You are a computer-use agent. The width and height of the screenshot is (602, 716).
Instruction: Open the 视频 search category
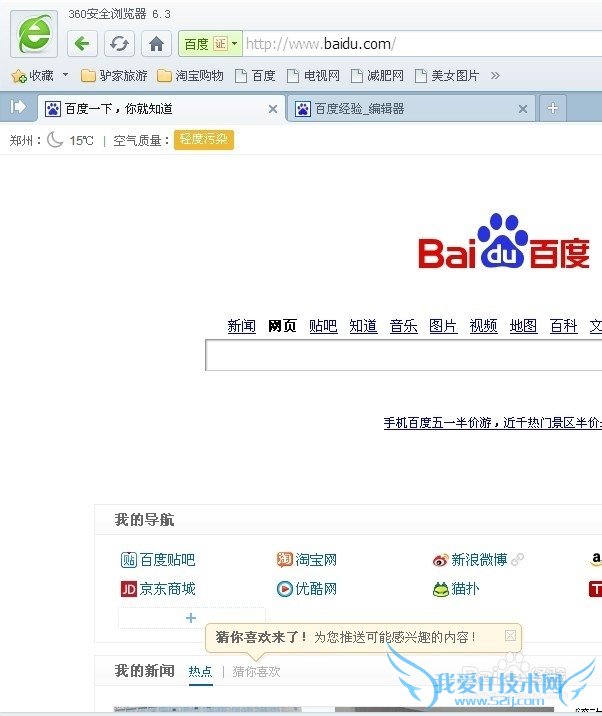coord(483,326)
